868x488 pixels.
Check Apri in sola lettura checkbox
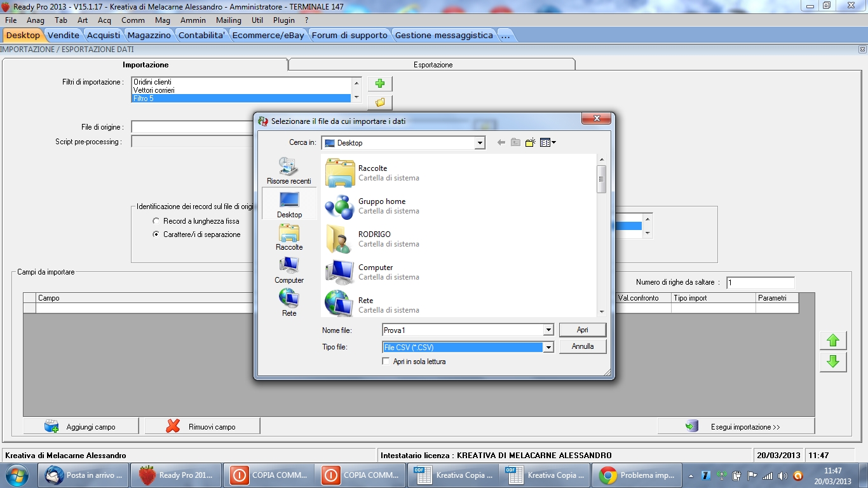coord(386,362)
